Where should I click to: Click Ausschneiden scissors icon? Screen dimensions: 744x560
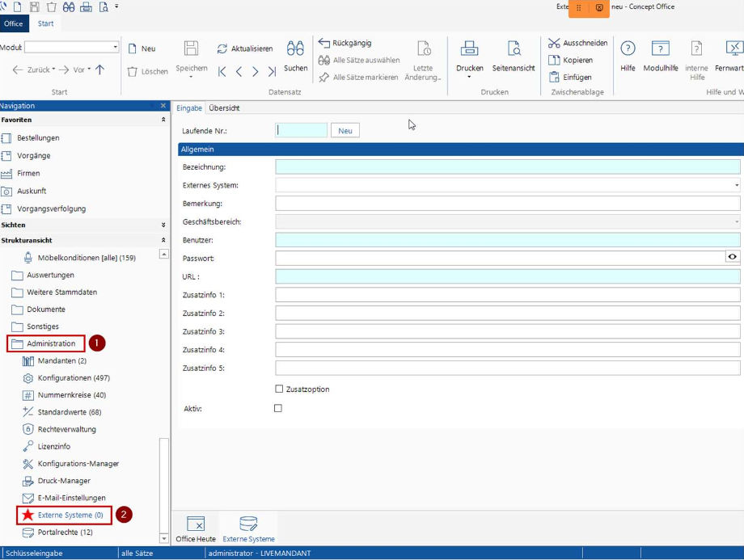pyautogui.click(x=554, y=43)
